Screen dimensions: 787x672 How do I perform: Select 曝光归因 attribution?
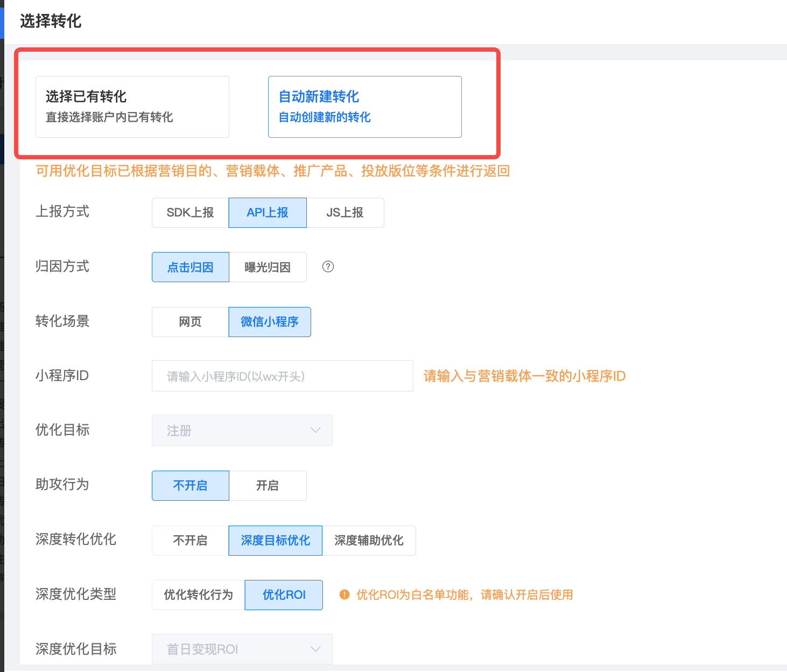(268, 267)
